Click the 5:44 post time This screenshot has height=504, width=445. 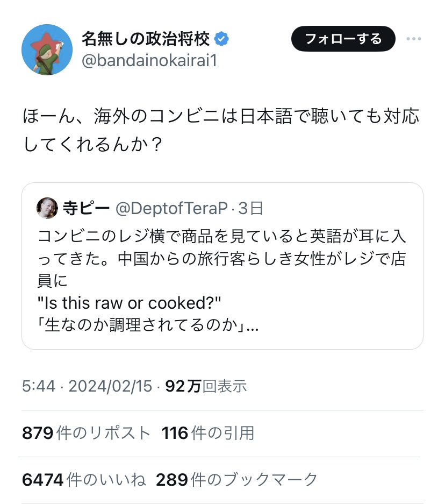click(x=38, y=386)
